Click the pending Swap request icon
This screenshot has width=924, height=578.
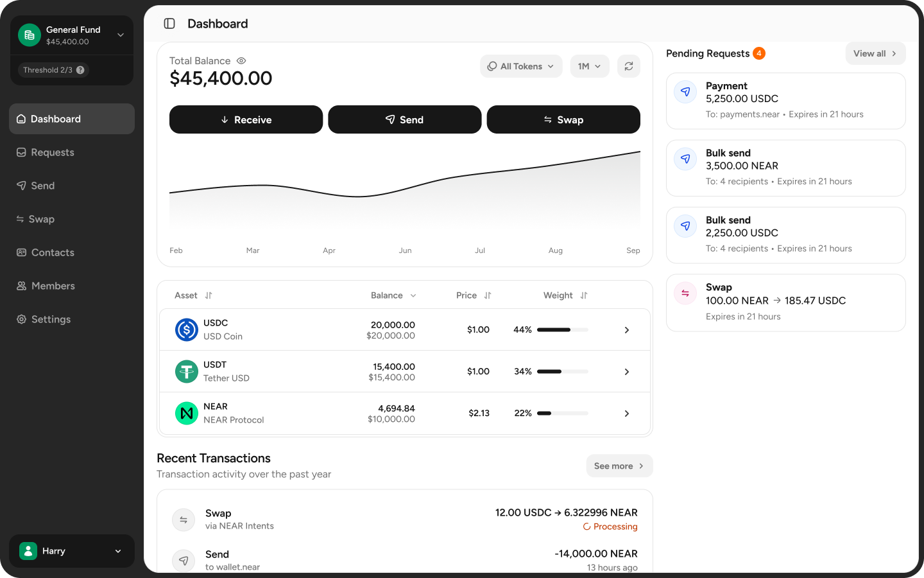tap(685, 293)
